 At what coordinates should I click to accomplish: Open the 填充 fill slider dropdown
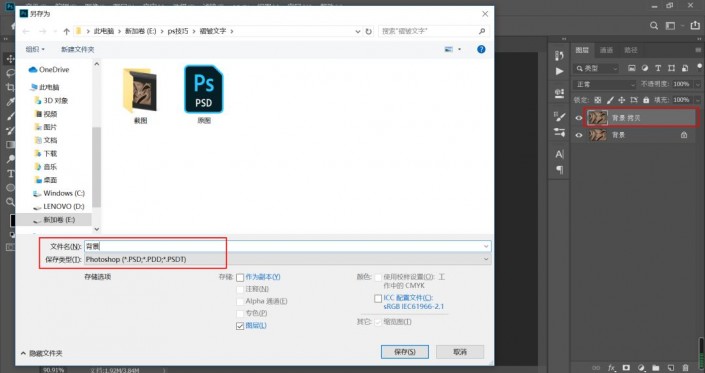pos(698,100)
